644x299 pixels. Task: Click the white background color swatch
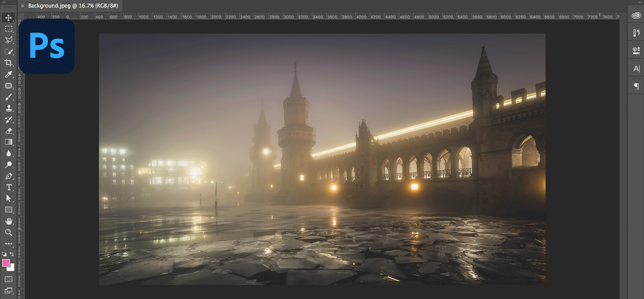coord(12,268)
